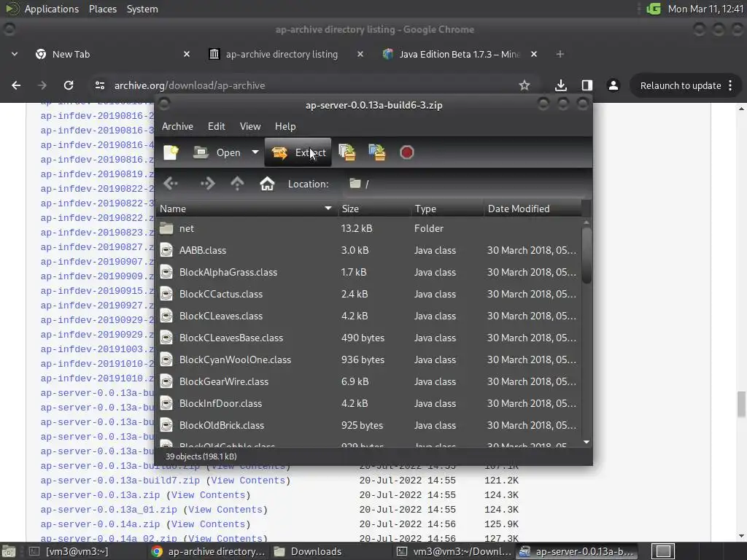747x560 pixels.
Task: View Contents of ap-server-0.0.14a.zip
Action: click(208, 524)
